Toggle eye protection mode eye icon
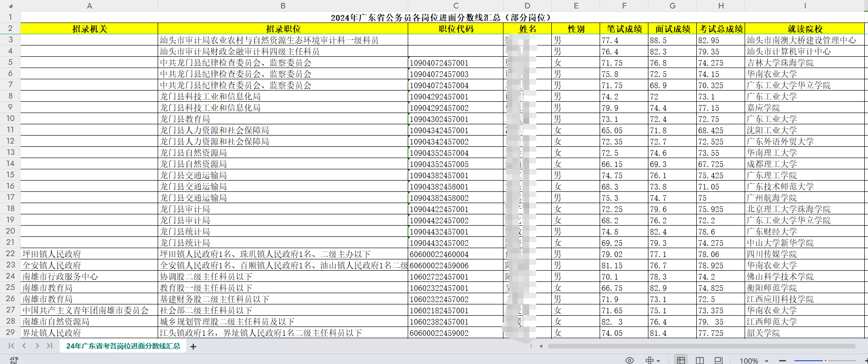Screen dimensions: 868x364 (x=630, y=360)
